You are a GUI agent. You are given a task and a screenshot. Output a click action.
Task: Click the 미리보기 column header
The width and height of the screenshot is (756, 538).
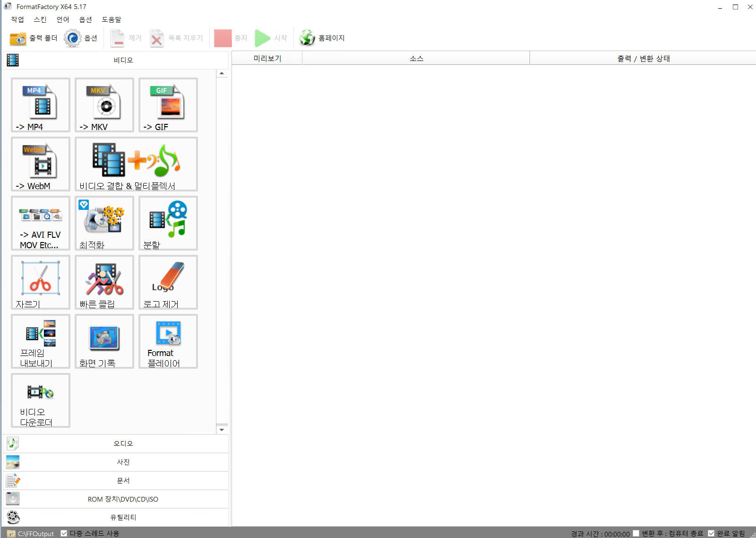tap(267, 58)
